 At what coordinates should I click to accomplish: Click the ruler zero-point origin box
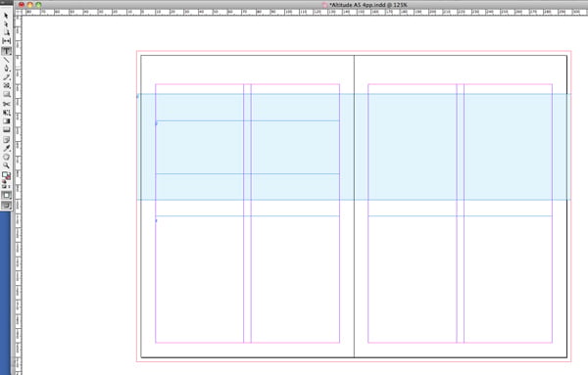18,13
